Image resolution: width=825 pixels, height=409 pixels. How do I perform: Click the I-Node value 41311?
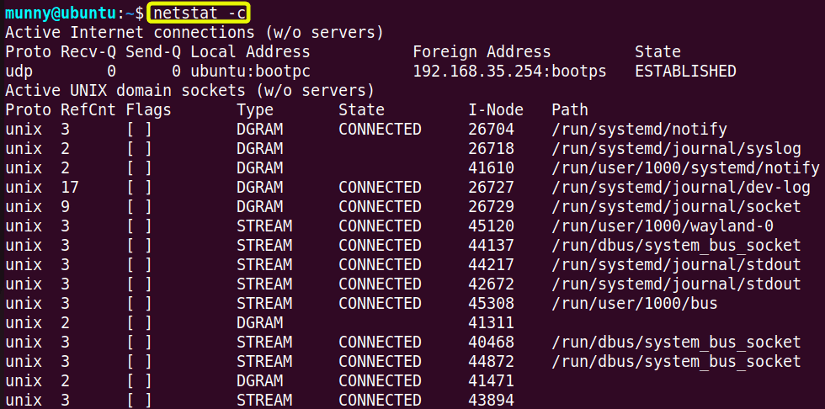491,323
